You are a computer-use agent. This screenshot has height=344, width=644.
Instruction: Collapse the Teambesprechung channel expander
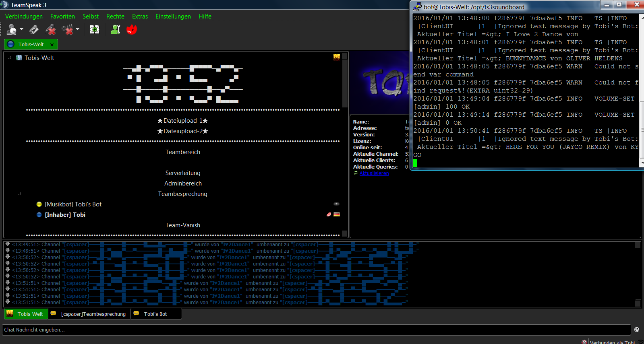click(20, 194)
